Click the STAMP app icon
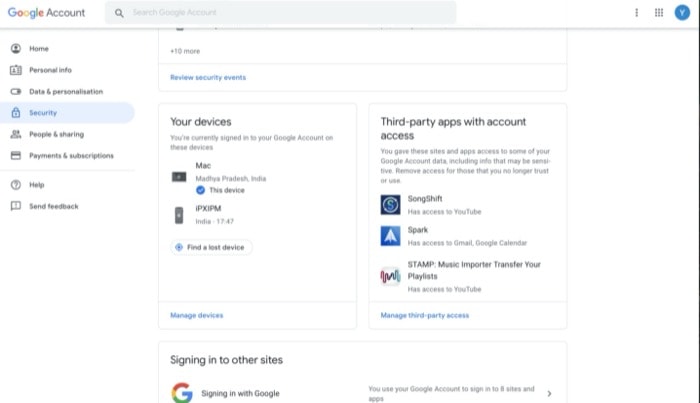This screenshot has height=403, width=700. click(x=390, y=276)
